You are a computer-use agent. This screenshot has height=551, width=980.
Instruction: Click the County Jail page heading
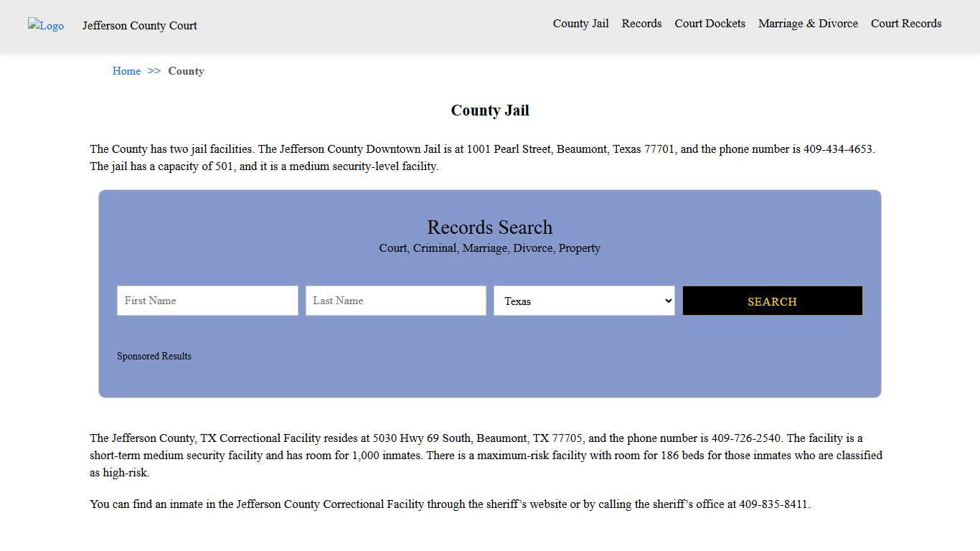490,110
